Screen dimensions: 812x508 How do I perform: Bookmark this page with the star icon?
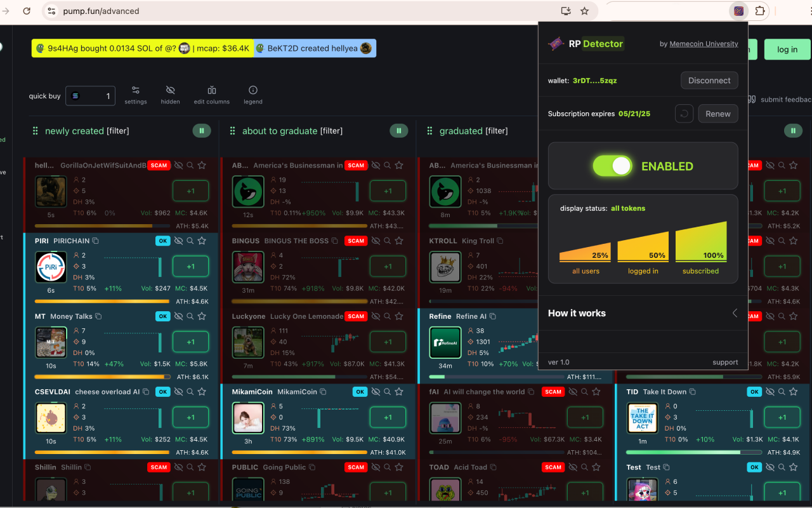[x=584, y=11]
